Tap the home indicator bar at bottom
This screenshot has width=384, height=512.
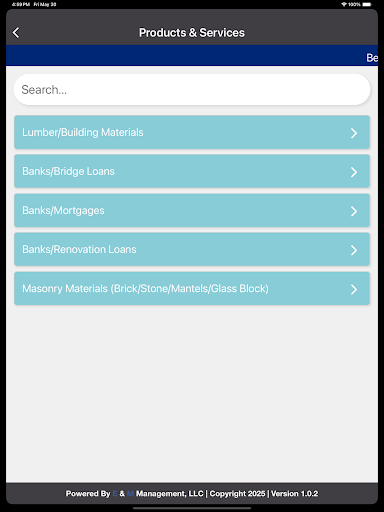tap(192, 508)
